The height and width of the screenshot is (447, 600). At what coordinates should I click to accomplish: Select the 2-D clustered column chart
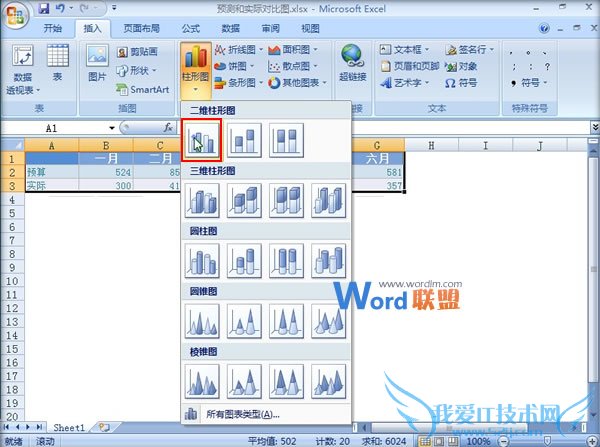pos(202,140)
